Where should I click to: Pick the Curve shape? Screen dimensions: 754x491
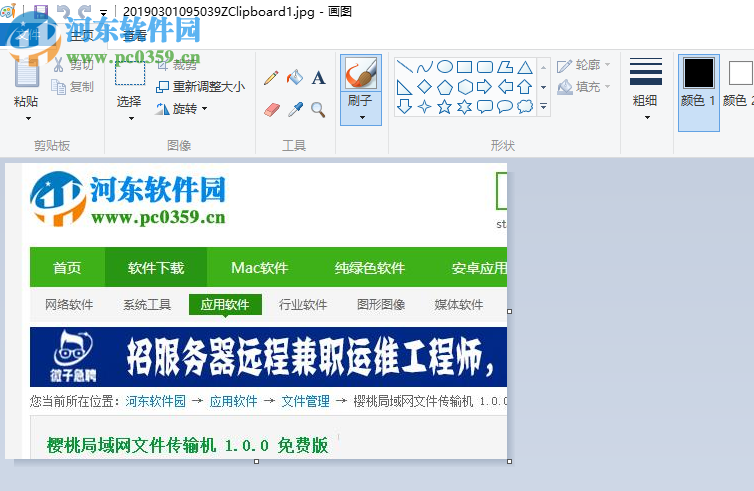tap(425, 67)
